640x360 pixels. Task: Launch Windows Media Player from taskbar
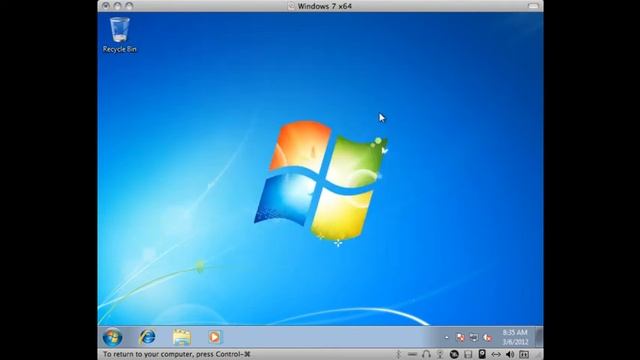point(215,337)
